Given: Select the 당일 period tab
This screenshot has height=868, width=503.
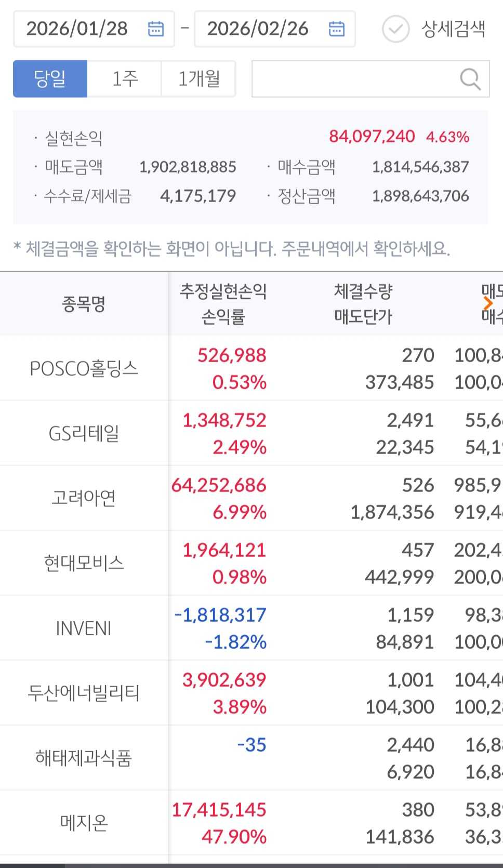Looking at the screenshot, I should point(50,79).
